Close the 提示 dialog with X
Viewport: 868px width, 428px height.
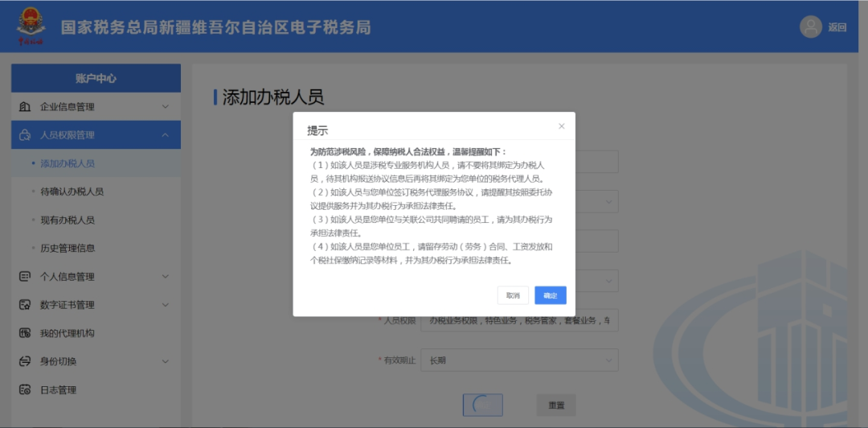click(x=561, y=126)
